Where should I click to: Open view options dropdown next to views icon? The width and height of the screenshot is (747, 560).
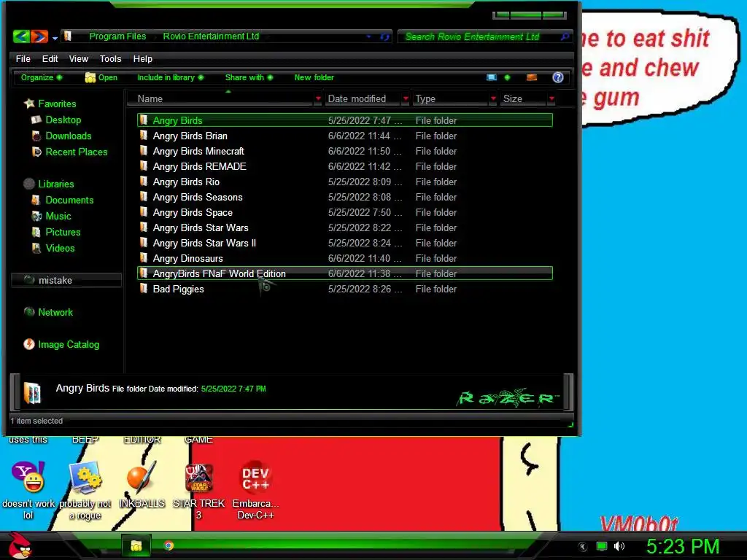[507, 77]
